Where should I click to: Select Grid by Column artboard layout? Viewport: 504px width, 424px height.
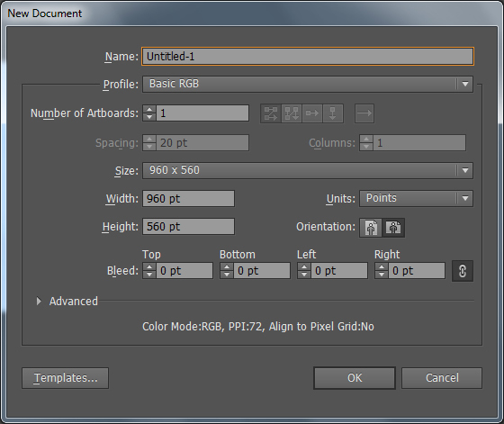[x=292, y=113]
